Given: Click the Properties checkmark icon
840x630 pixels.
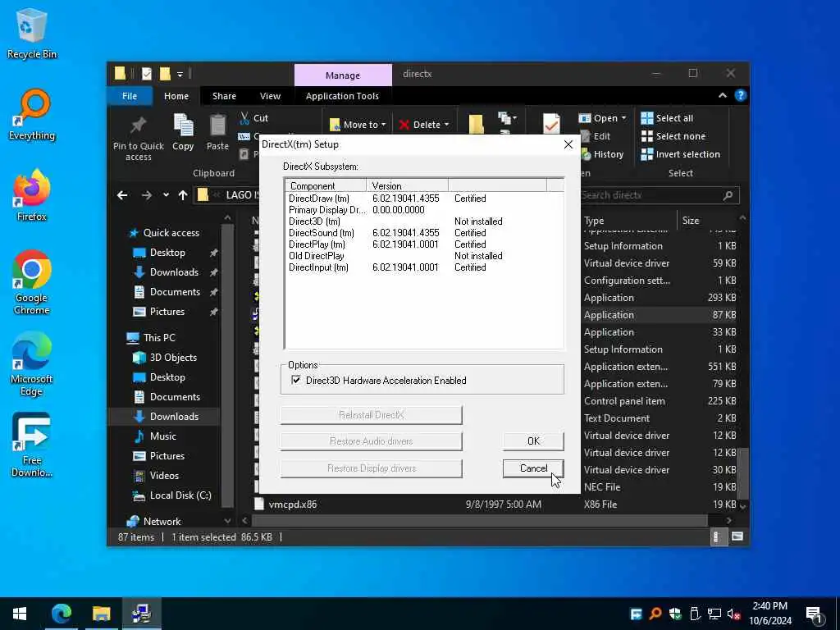Looking at the screenshot, I should coord(551,124).
